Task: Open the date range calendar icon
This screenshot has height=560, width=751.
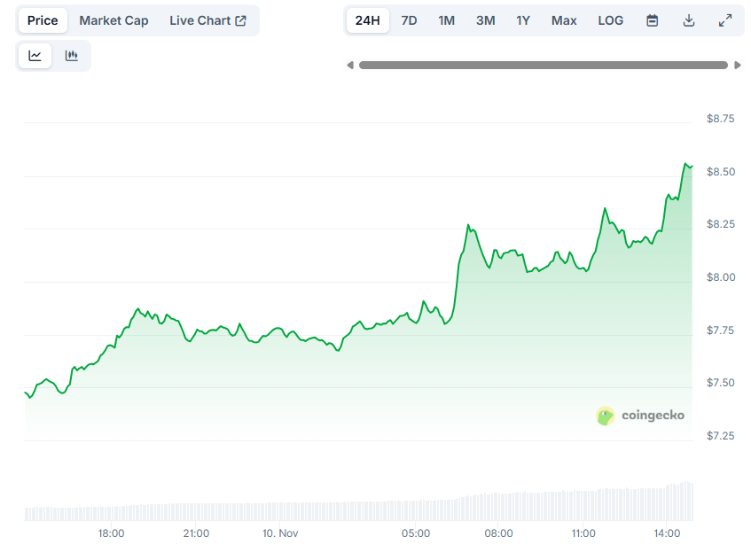Action: 652,19
